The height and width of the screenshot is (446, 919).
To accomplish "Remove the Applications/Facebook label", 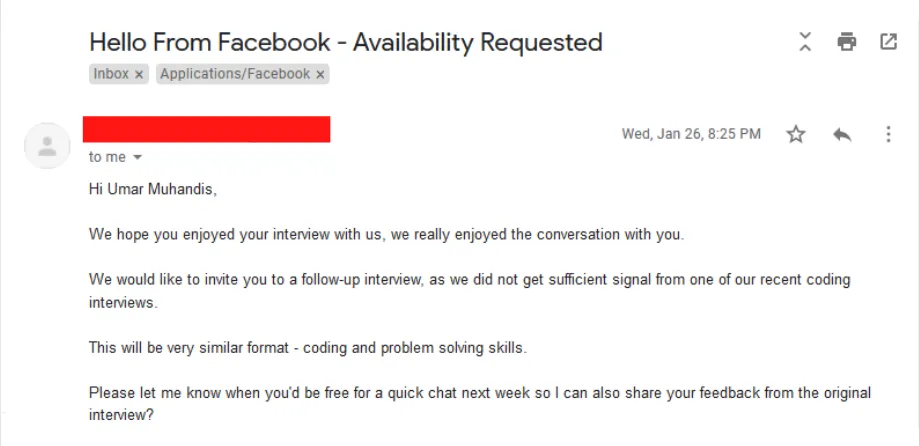I will click(320, 74).
